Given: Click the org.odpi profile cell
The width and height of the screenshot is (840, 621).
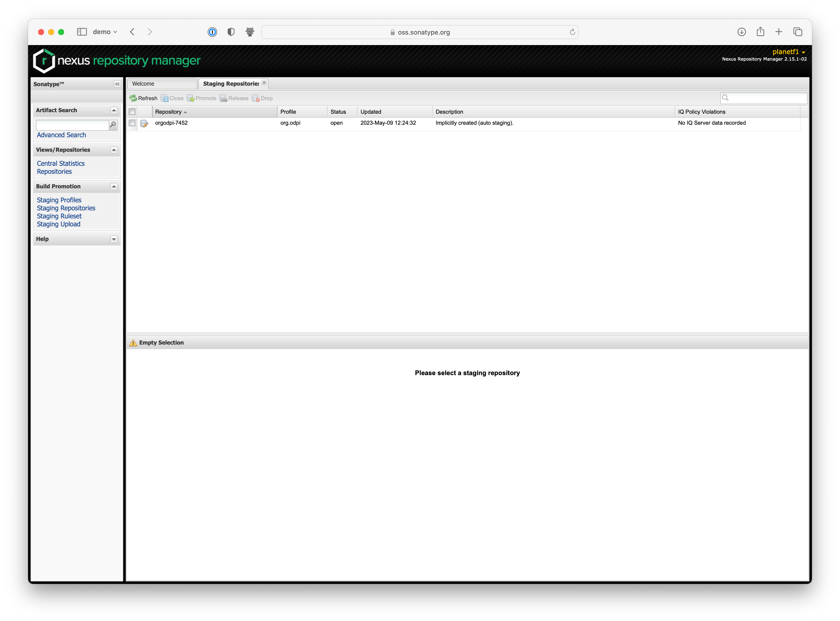Looking at the screenshot, I should point(290,123).
